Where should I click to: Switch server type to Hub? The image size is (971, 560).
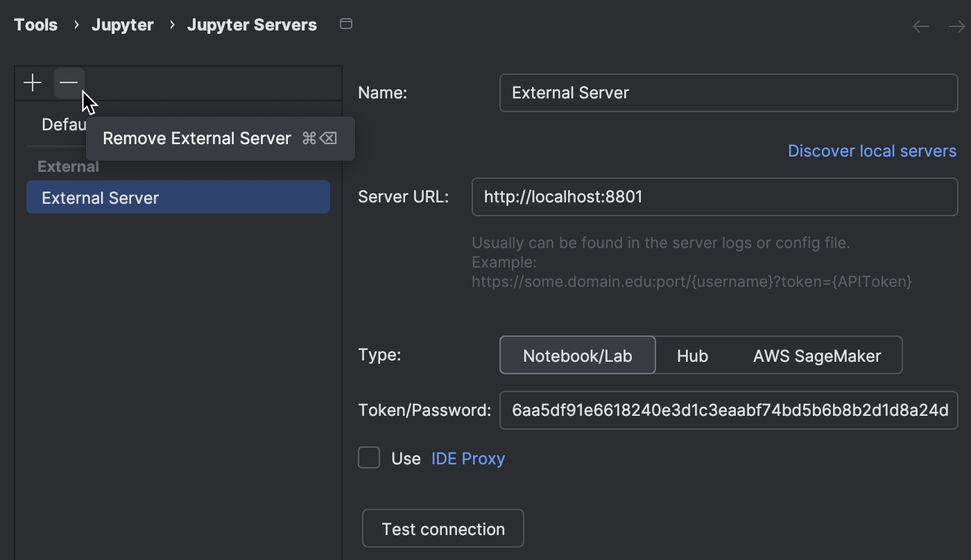tap(692, 356)
